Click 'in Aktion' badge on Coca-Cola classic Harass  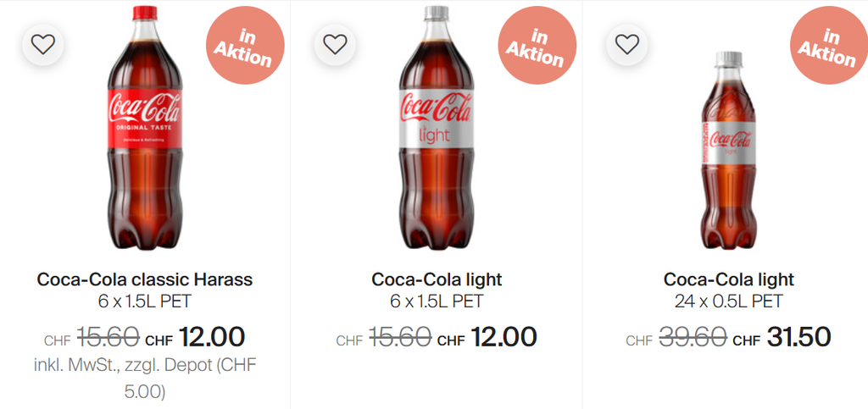(245, 47)
